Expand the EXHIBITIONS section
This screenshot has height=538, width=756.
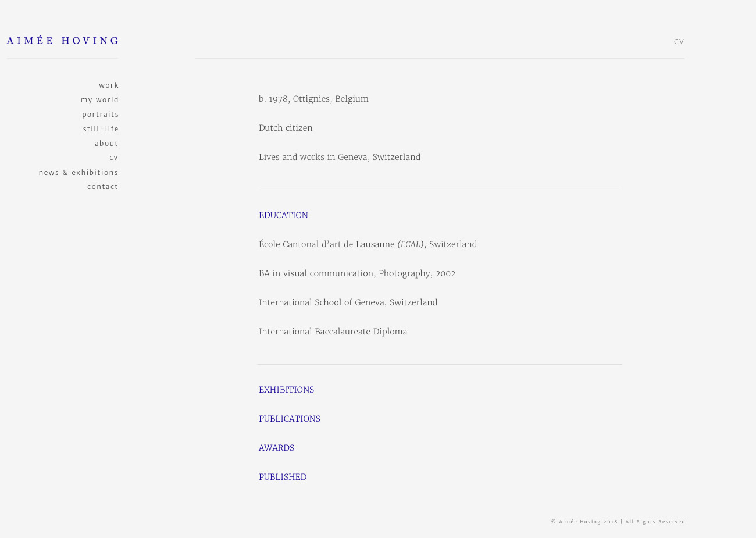point(286,390)
